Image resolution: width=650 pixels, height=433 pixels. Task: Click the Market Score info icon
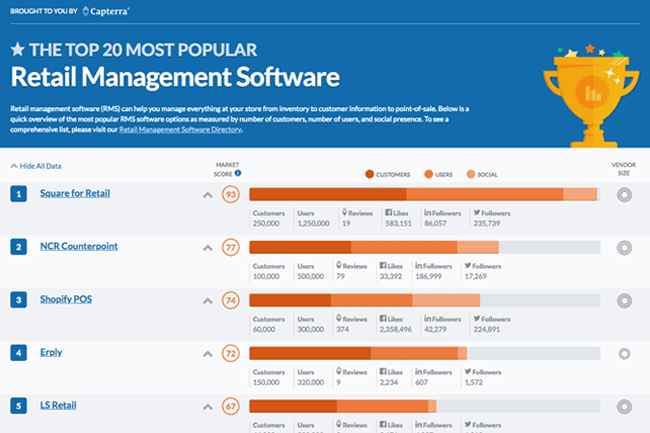[x=238, y=173]
